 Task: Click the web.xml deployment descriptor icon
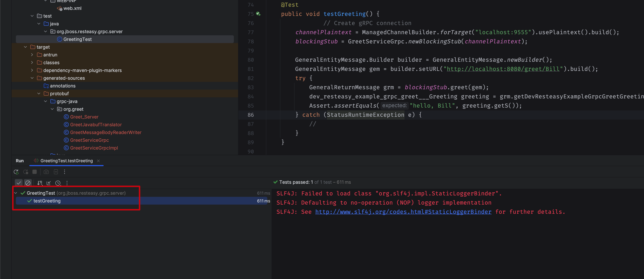click(60, 8)
